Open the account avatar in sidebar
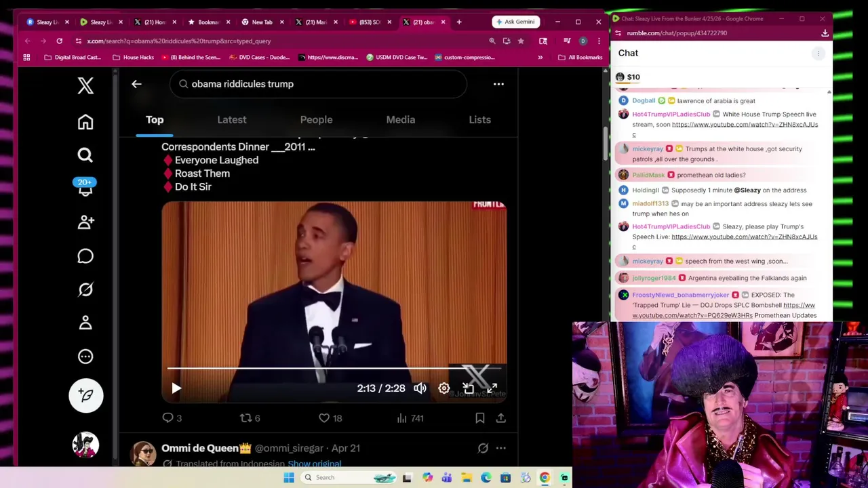868x488 pixels. click(x=85, y=445)
